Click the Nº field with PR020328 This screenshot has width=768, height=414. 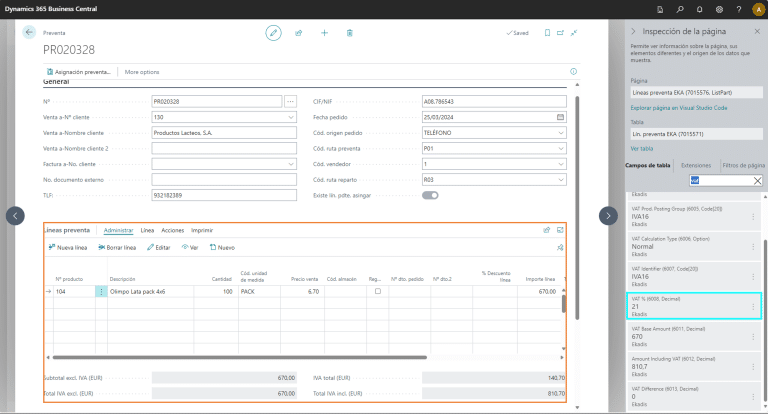tap(217, 101)
